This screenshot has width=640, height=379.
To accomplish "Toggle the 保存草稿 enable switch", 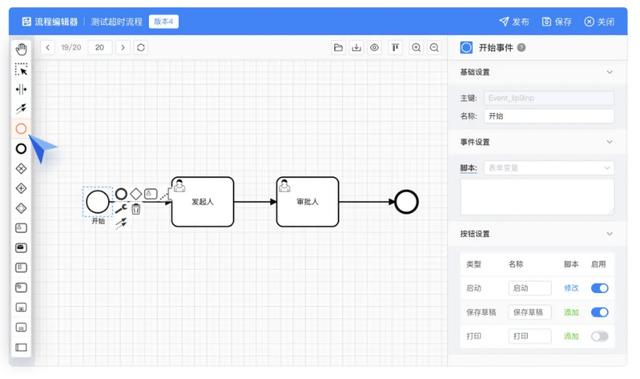I will 600,312.
